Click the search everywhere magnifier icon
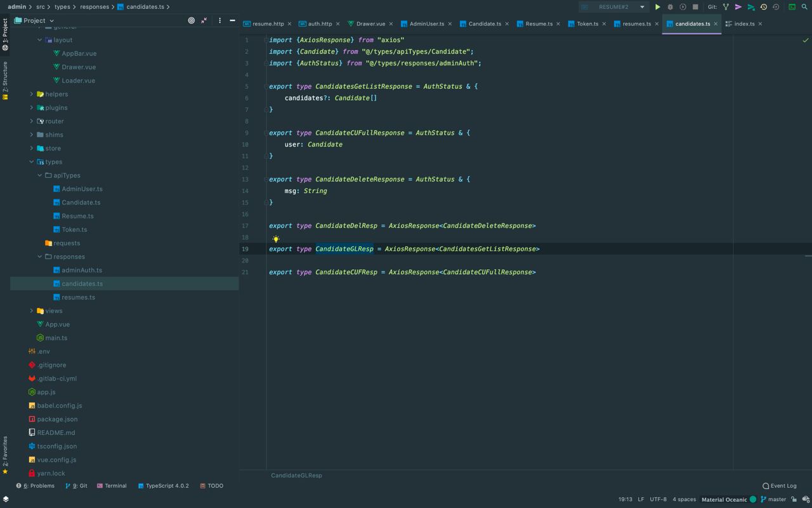Viewport: 812px width, 508px height. [x=805, y=7]
